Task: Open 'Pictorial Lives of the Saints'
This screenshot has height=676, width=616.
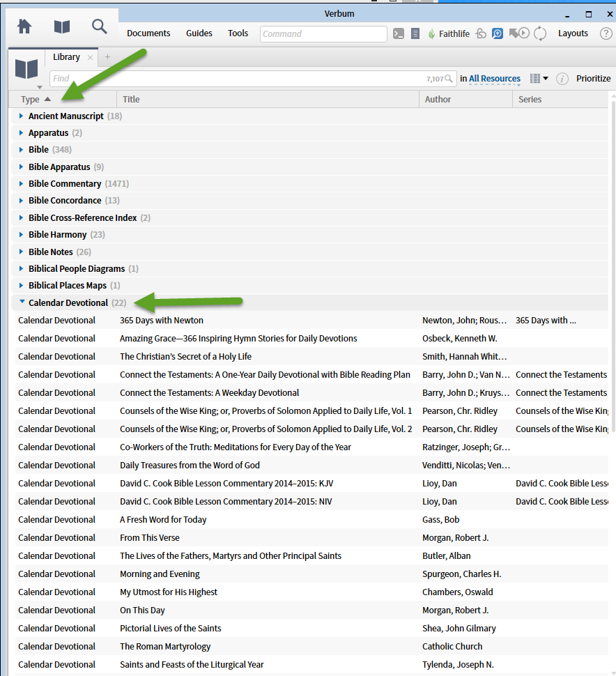Action: 170,628
